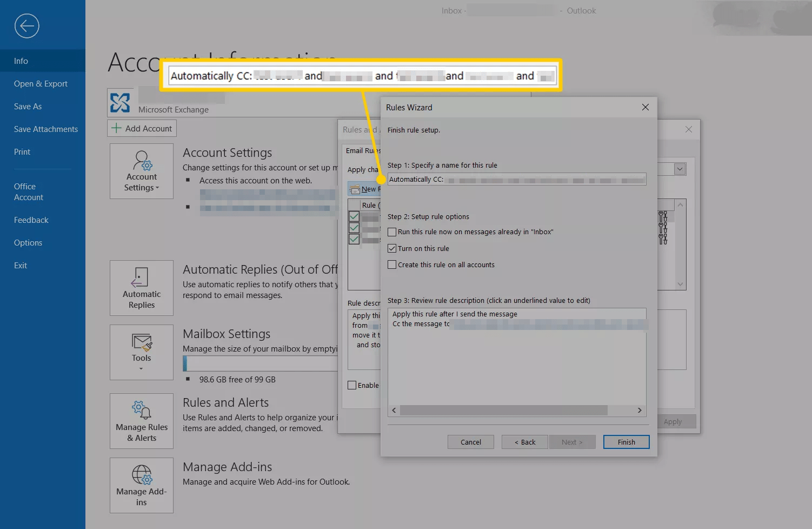Open Office Account page
The height and width of the screenshot is (529, 812).
43,191
